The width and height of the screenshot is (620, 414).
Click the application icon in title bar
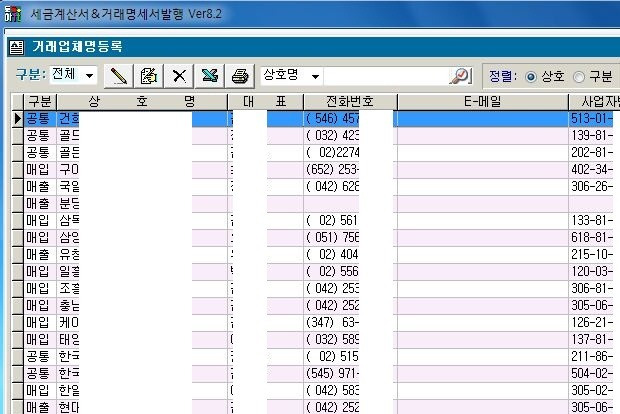point(13,14)
